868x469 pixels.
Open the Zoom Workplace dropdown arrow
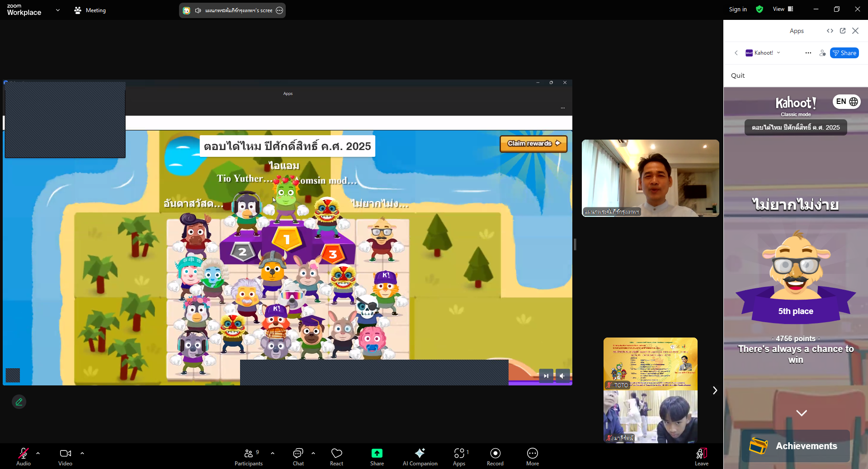(58, 10)
